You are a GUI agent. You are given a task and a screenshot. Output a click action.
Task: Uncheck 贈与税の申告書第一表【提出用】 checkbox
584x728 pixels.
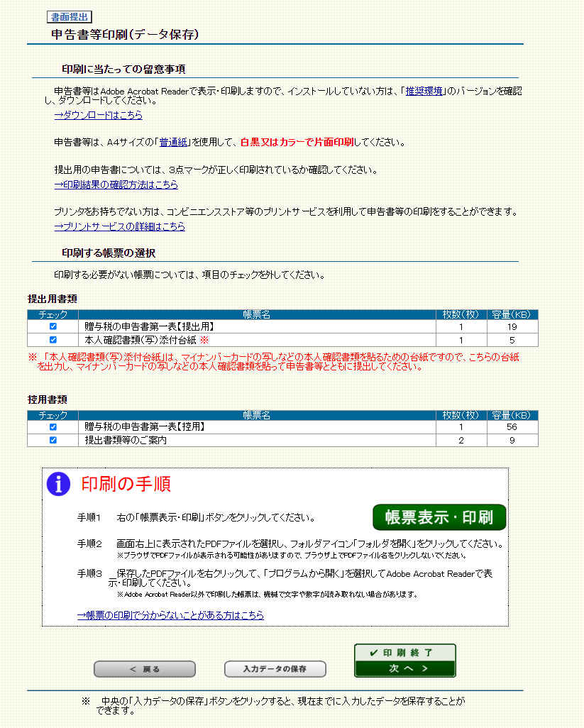[53, 326]
